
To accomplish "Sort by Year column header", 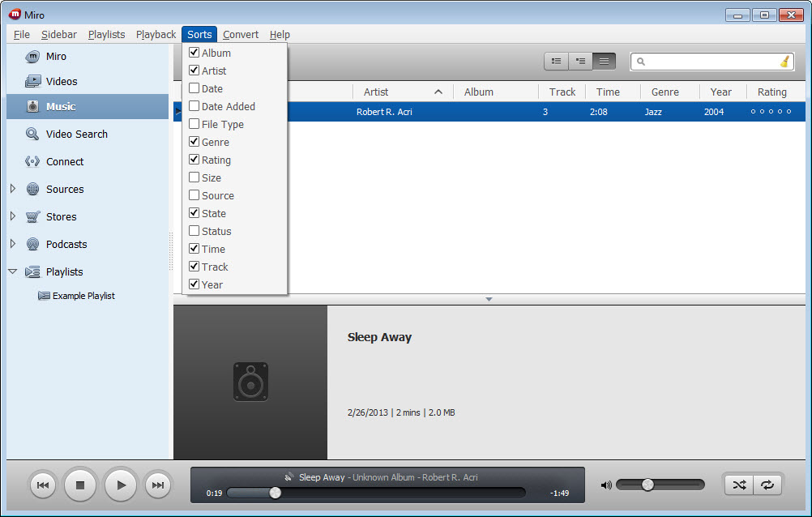I will click(722, 92).
